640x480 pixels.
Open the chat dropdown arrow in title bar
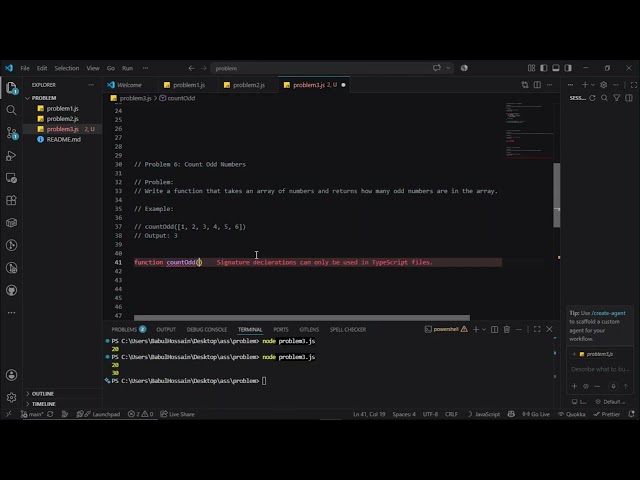[x=448, y=68]
